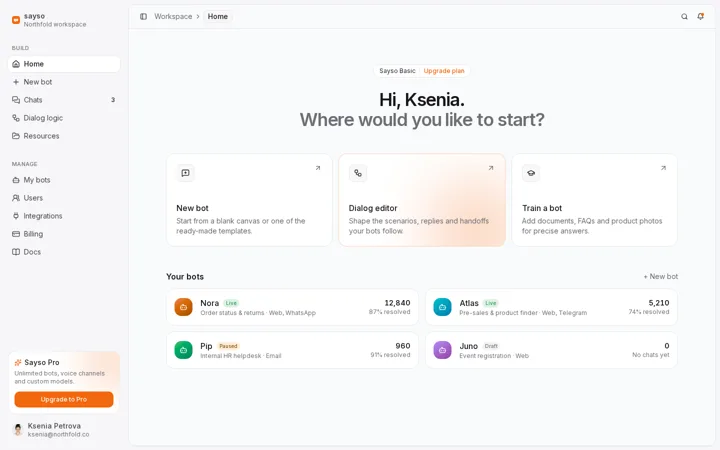Open Docs page

click(64, 252)
